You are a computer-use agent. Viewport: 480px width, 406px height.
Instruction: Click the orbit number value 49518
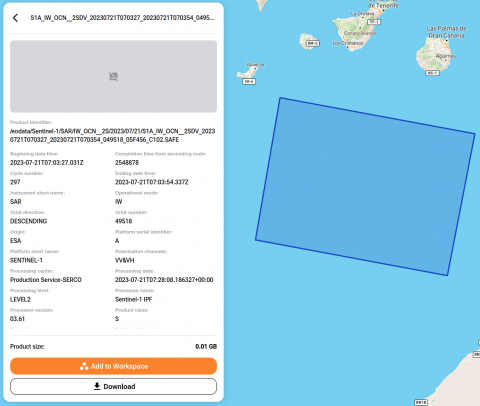(x=124, y=221)
